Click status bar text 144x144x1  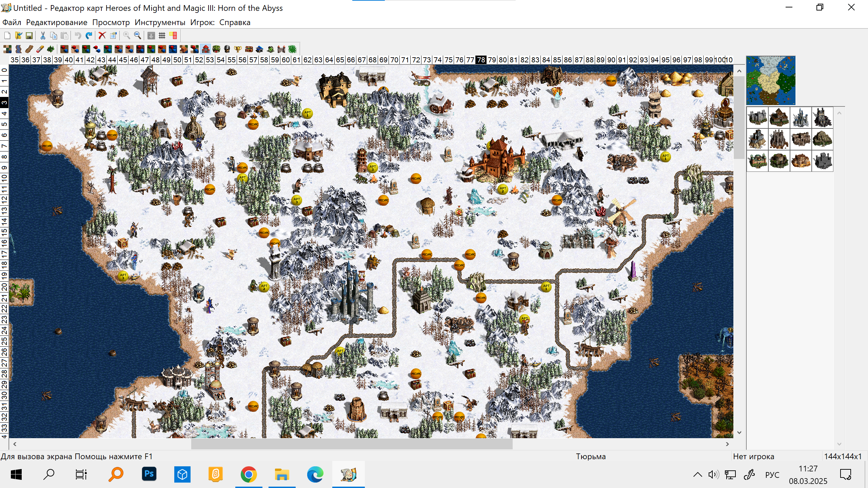843,456
